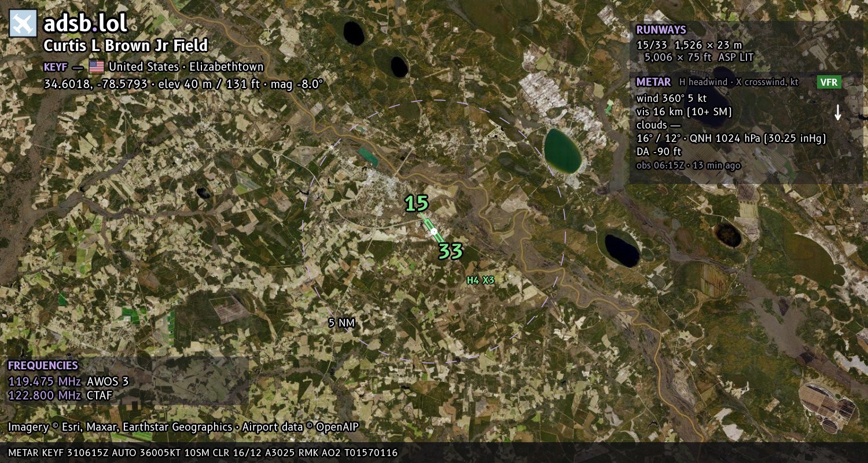Screen dimensions: 868x463
Task: Click the adsb.lol site title
Action: (85, 24)
